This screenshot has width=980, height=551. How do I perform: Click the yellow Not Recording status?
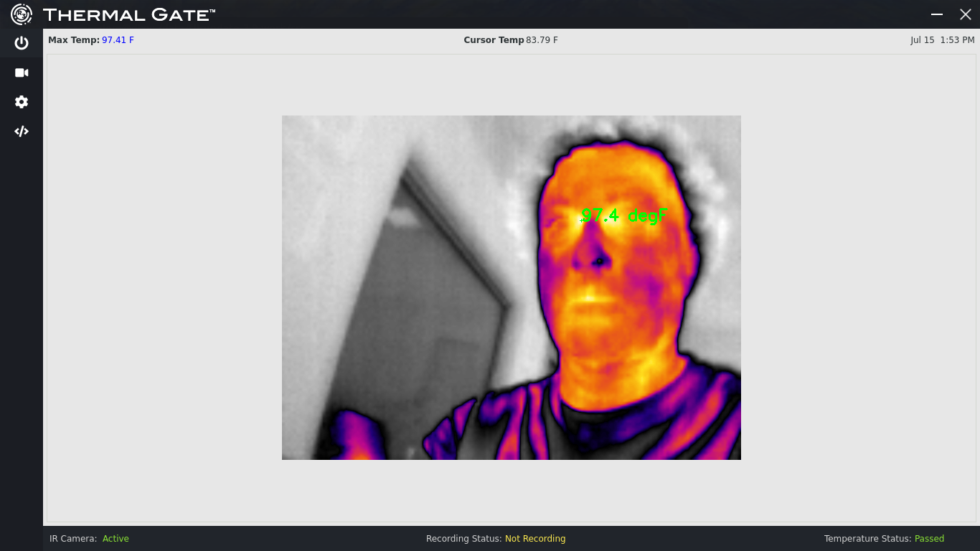click(x=535, y=539)
